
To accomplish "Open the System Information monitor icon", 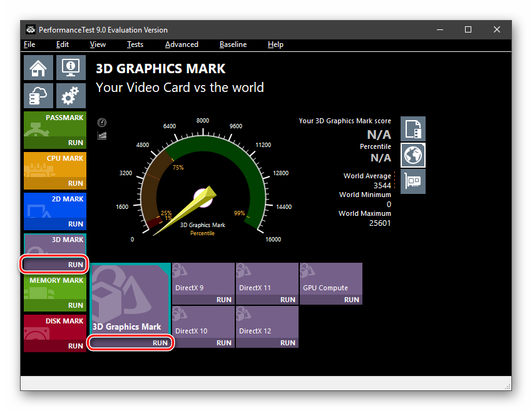I will coord(71,68).
